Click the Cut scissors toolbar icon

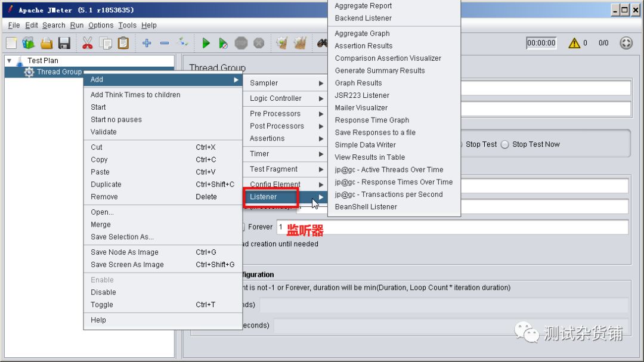[x=87, y=43]
